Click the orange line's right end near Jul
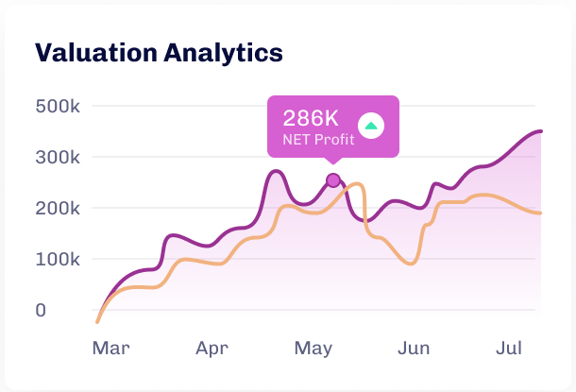This screenshot has width=576, height=392. point(539,213)
